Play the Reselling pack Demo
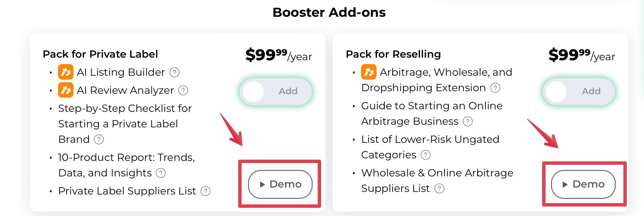This screenshot has height=216, width=644. point(583,185)
